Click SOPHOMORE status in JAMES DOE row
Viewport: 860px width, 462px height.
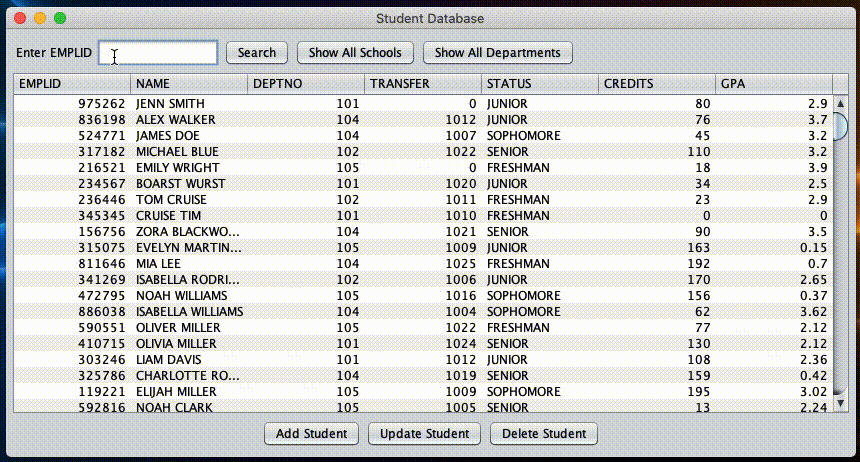(x=540, y=136)
